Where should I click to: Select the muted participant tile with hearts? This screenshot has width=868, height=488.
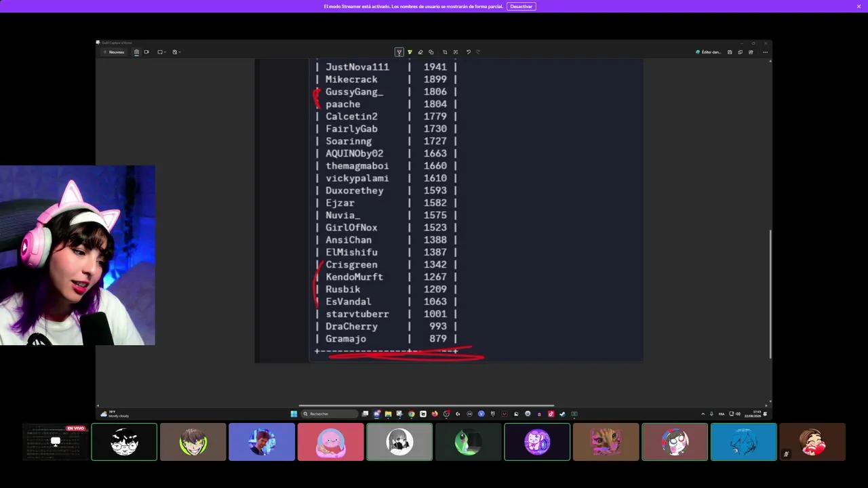pos(812,442)
